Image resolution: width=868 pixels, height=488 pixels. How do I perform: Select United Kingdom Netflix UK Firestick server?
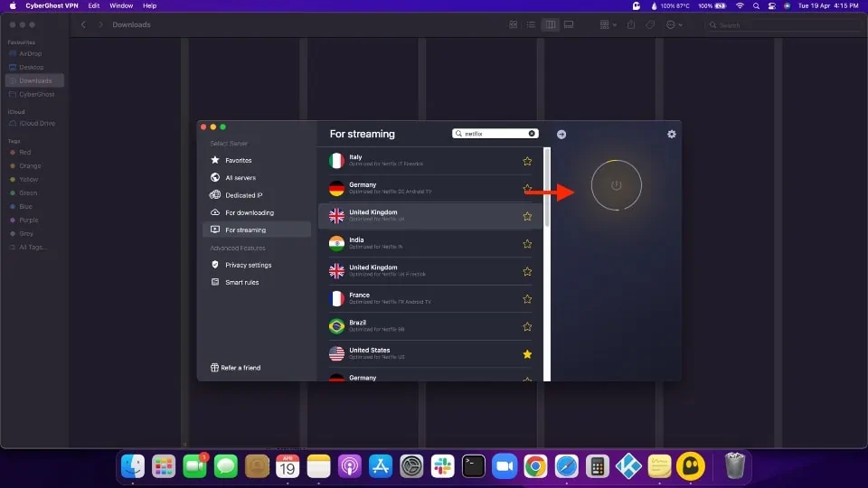430,271
